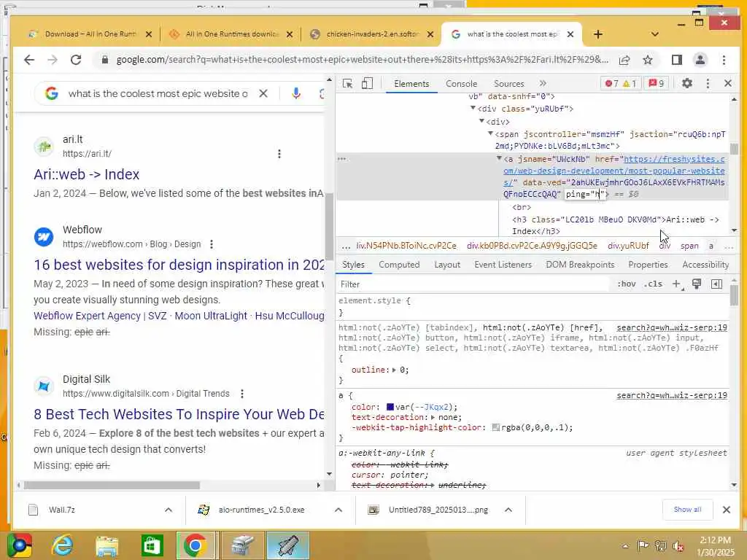Screen dimensions: 747x560
Task: Clear the Google search box X icon
Action: click(263, 94)
